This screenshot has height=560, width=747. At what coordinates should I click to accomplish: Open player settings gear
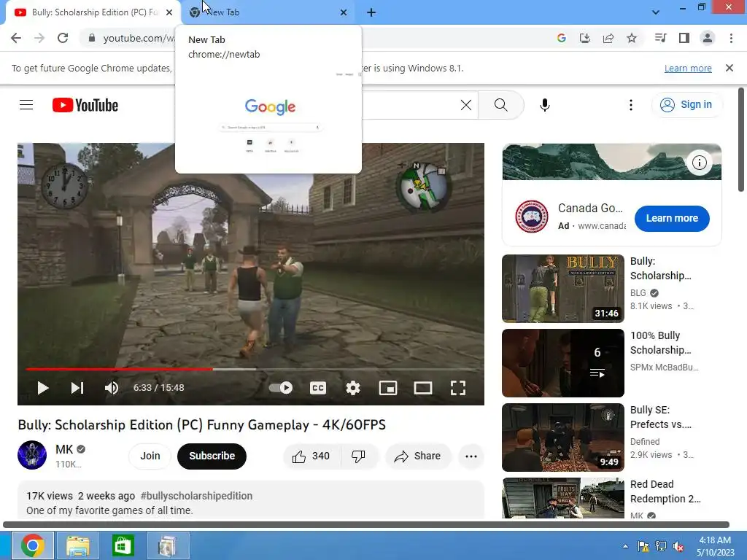353,388
